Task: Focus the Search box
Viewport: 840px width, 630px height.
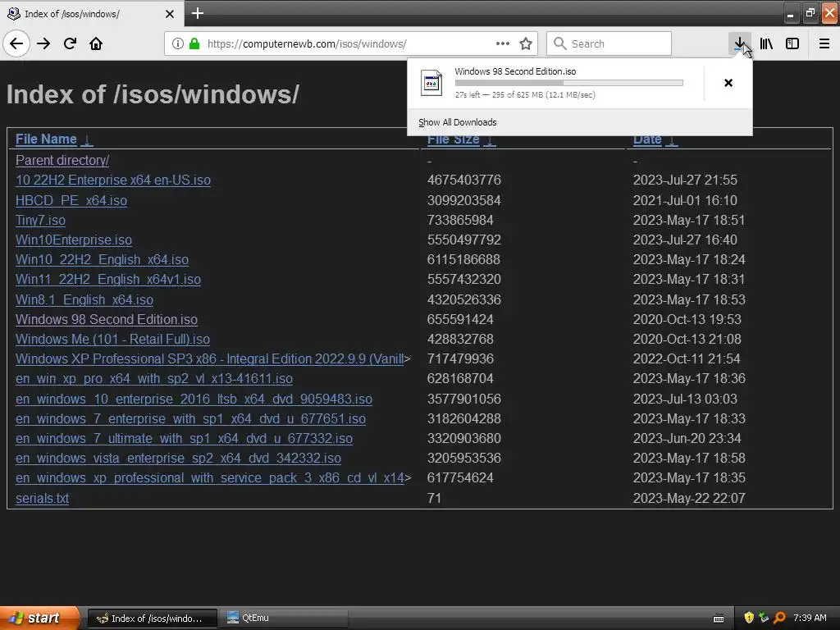Action: point(609,43)
